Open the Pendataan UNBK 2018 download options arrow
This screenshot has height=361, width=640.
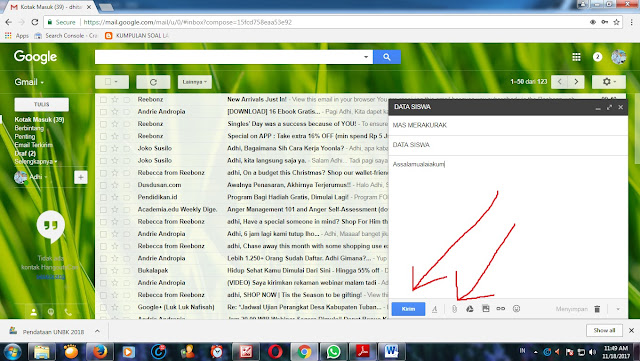[97, 331]
